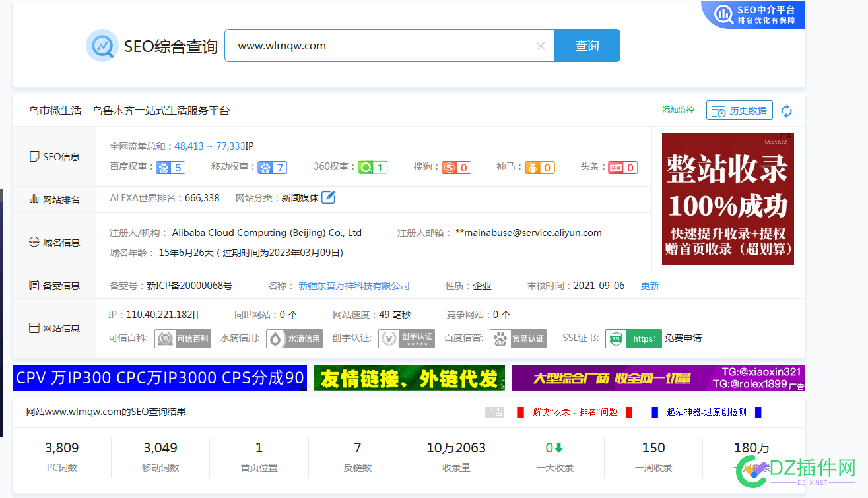Click the refresh icon beside 历史数据
Image resolution: width=868 pixels, height=498 pixels.
(787, 111)
